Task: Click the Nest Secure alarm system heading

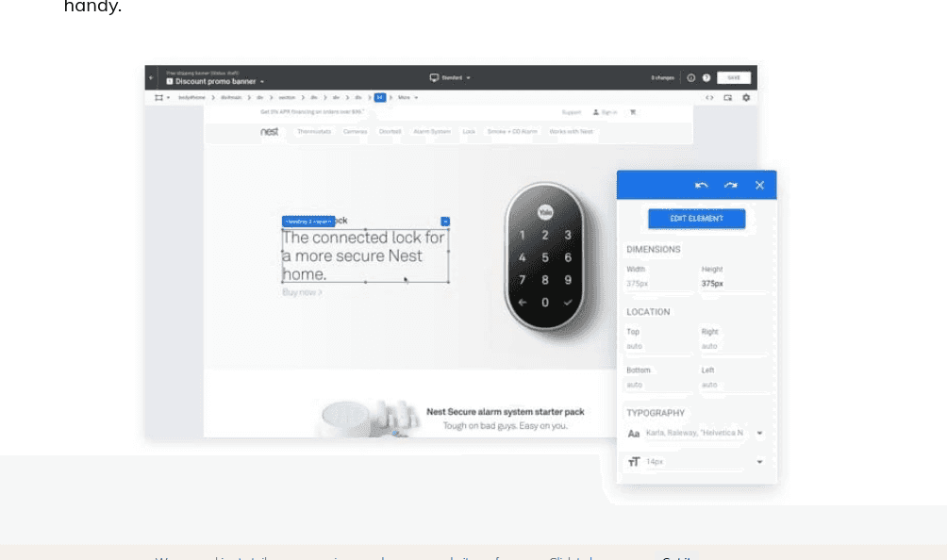Action: tap(506, 412)
